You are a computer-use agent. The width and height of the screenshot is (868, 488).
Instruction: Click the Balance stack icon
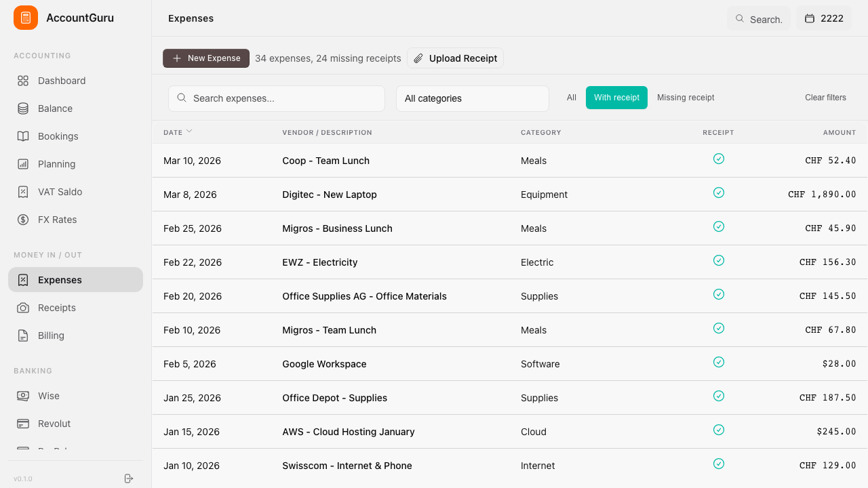pyautogui.click(x=23, y=108)
